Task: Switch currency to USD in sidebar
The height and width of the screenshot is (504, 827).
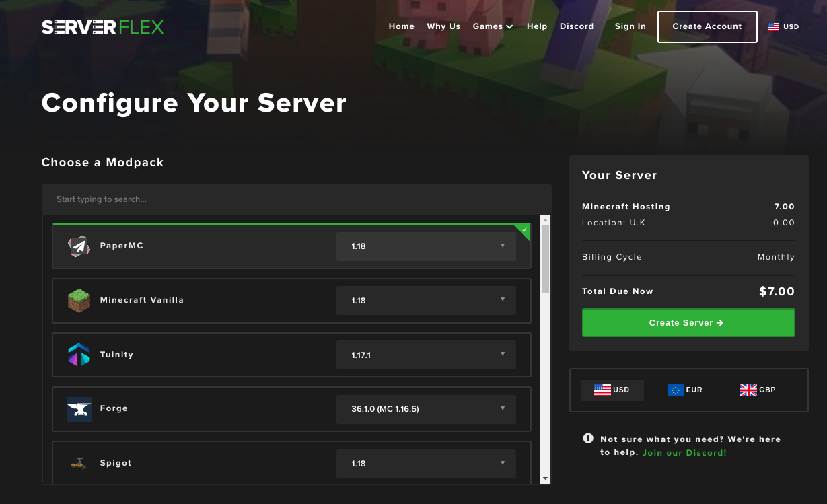Action: tap(612, 390)
